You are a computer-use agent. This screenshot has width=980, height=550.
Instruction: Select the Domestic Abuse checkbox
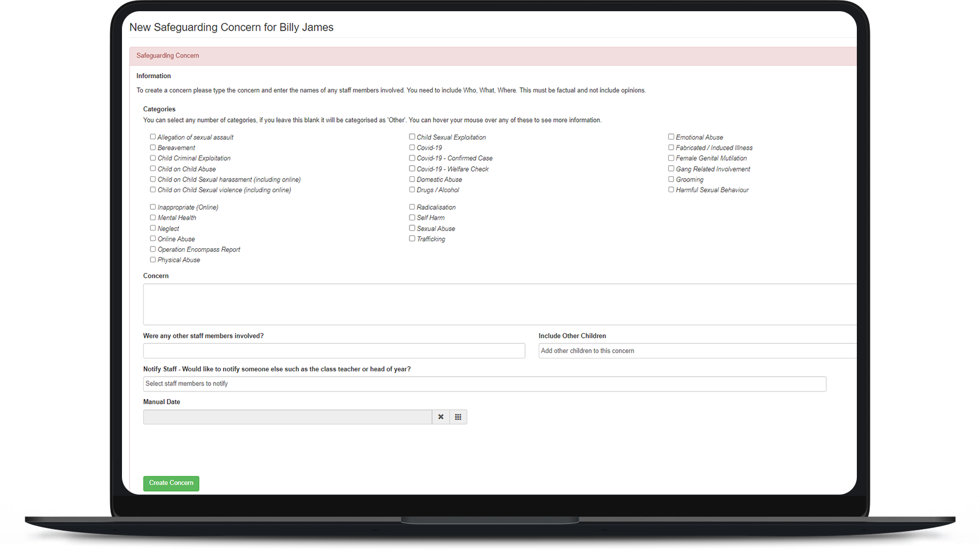point(412,179)
